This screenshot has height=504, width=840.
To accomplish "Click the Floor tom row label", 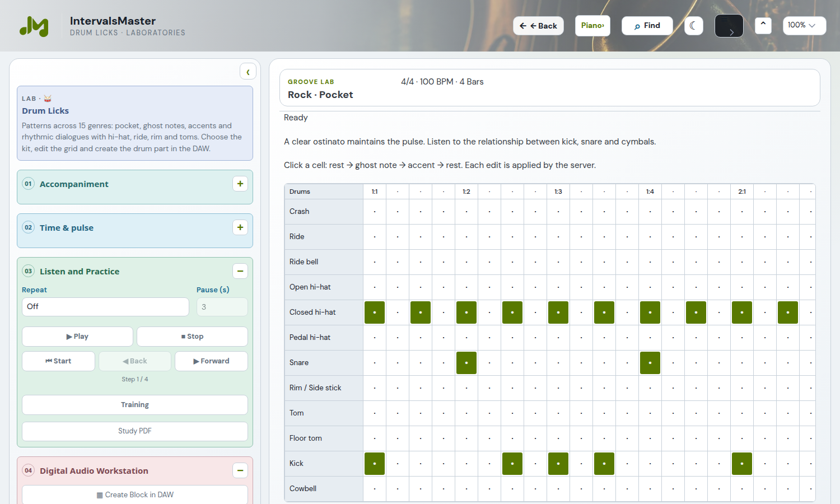I will [x=324, y=438].
